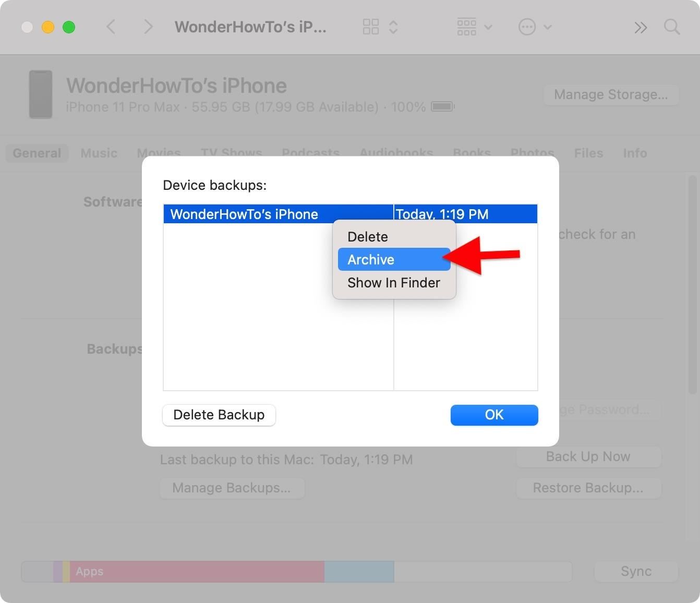Image resolution: width=700 pixels, height=603 pixels.
Task: Click the battery level indicator icon
Action: point(443,106)
